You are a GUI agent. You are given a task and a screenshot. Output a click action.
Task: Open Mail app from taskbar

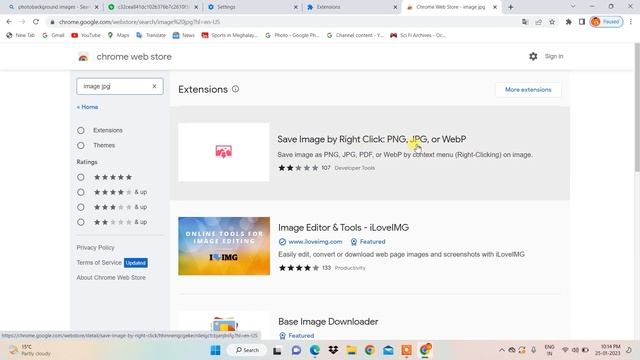pyautogui.click(x=388, y=350)
